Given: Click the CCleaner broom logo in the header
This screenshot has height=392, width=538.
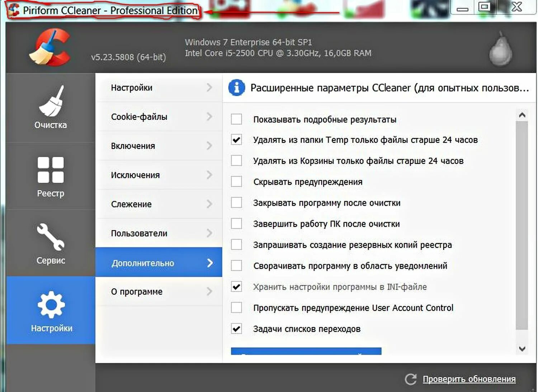Looking at the screenshot, I should pyautogui.click(x=50, y=47).
